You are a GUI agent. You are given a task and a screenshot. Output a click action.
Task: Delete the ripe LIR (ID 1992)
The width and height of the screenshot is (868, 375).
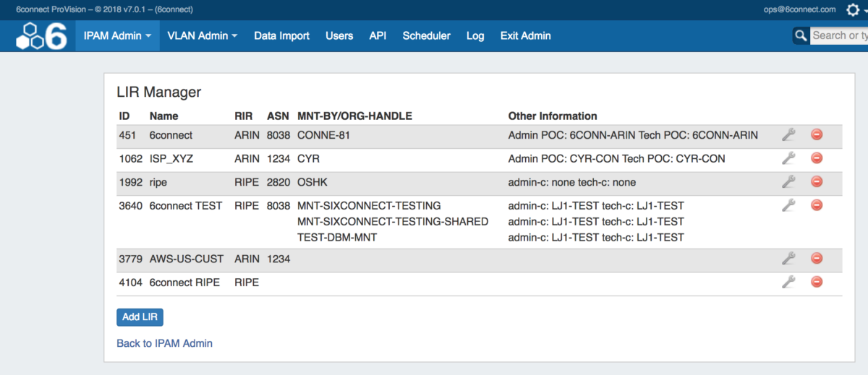[817, 182]
